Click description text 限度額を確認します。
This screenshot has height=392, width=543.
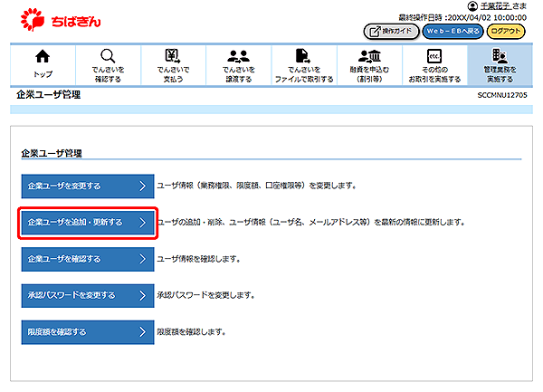coord(192,332)
